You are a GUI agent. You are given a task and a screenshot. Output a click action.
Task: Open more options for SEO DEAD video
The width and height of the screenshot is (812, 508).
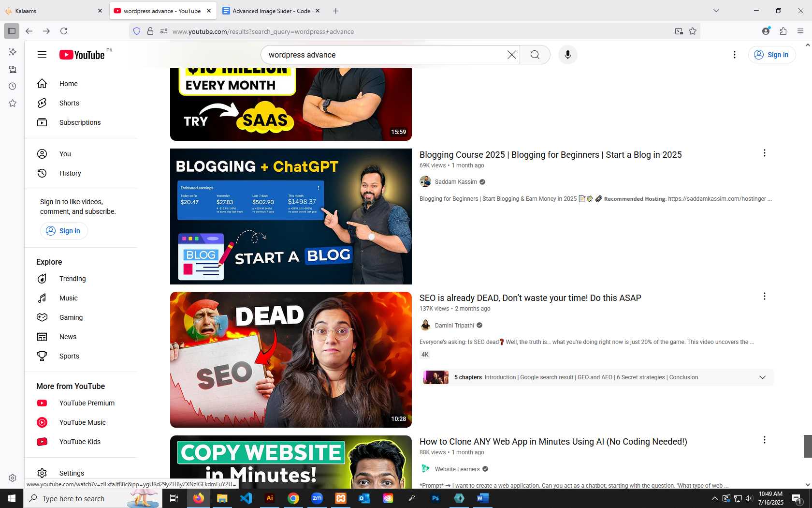tap(764, 297)
